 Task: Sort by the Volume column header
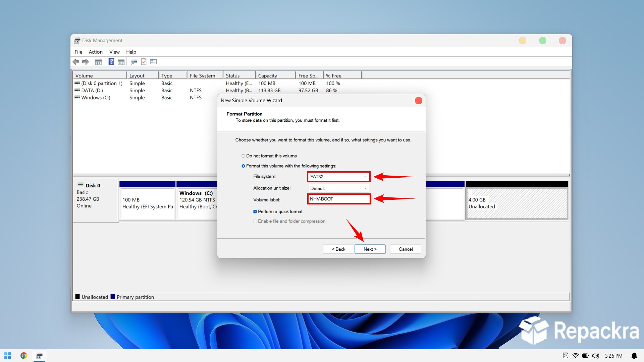point(100,76)
